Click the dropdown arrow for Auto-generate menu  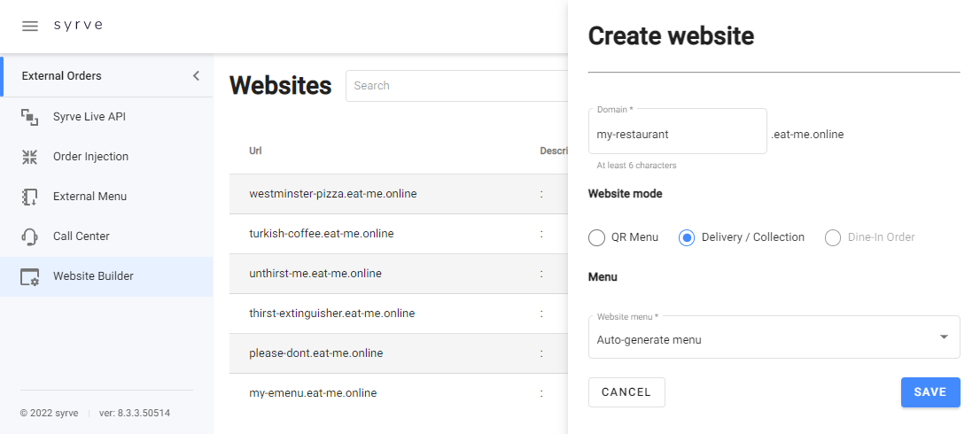click(x=944, y=337)
